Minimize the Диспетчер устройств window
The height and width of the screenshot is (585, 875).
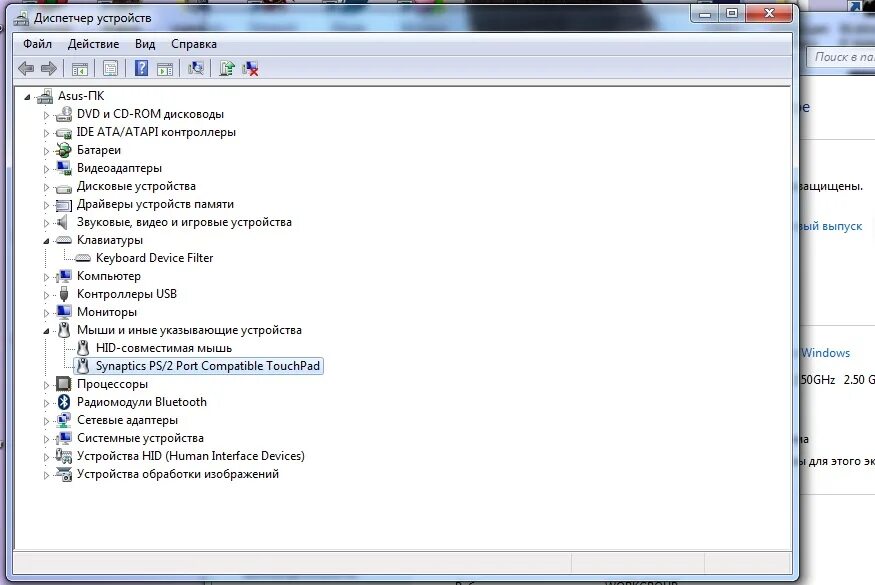click(705, 13)
